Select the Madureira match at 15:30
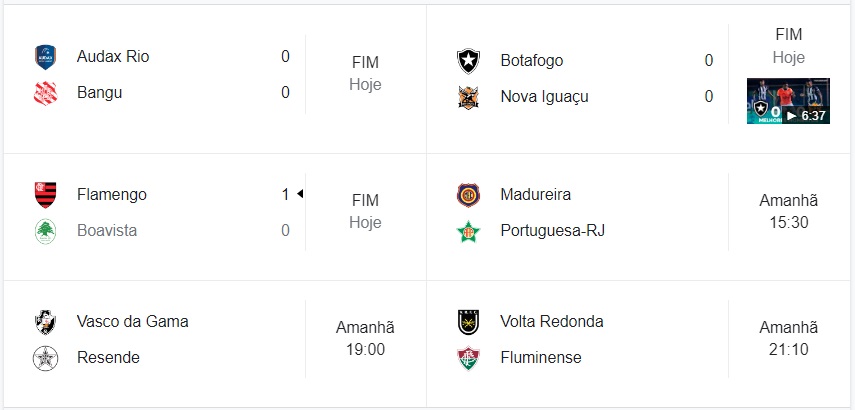This screenshot has width=855, height=410. (788, 212)
